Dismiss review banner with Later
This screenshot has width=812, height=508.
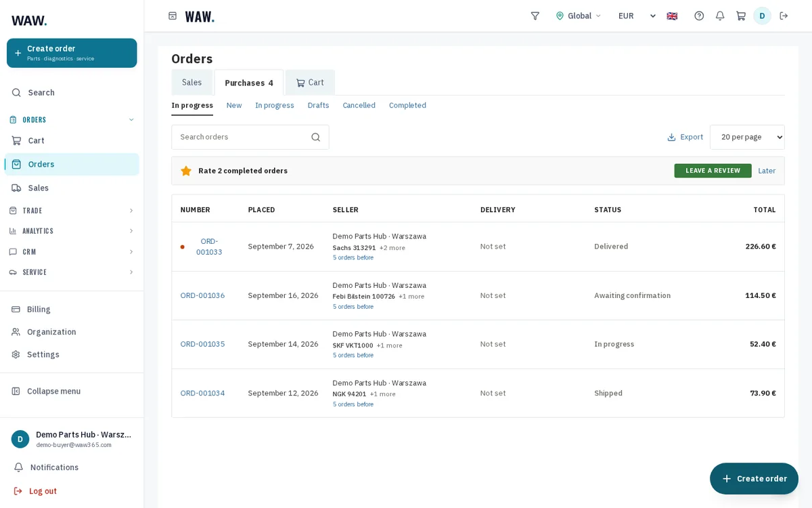(x=767, y=171)
